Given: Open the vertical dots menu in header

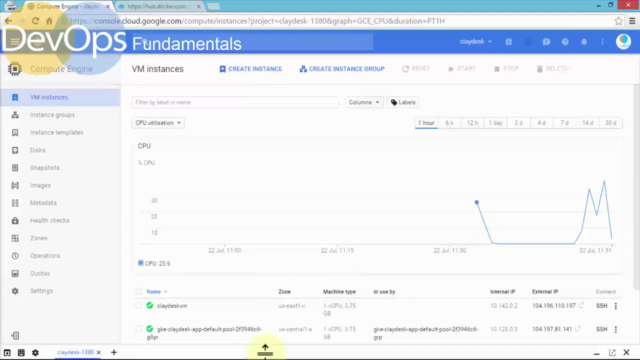Looking at the screenshot, I should click(x=602, y=42).
